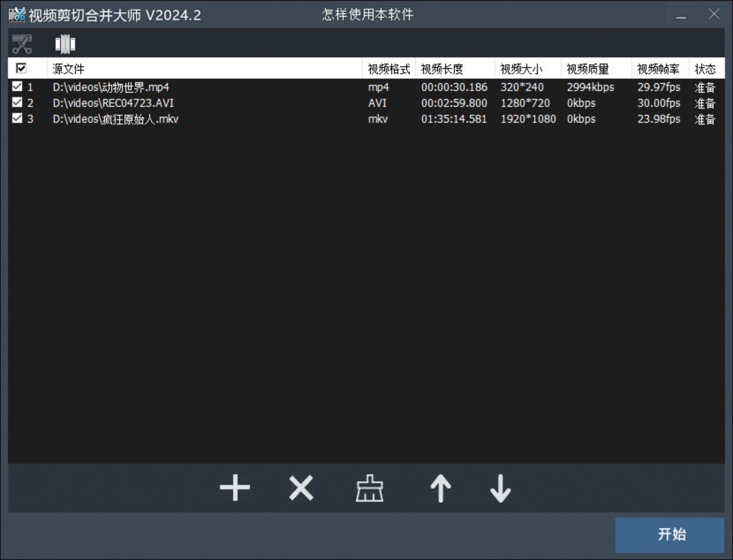The width and height of the screenshot is (733, 560).
Task: Select the REC04723.AVI file row
Action: pyautogui.click(x=147, y=102)
